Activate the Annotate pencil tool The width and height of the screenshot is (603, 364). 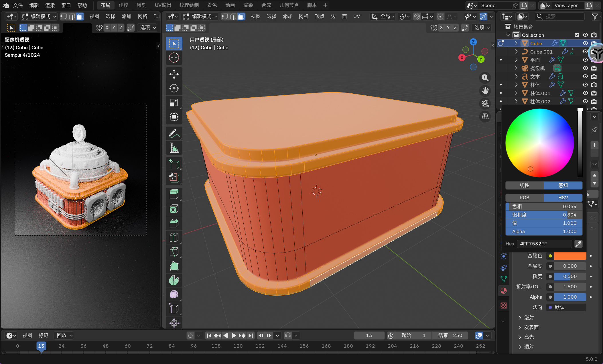click(174, 133)
